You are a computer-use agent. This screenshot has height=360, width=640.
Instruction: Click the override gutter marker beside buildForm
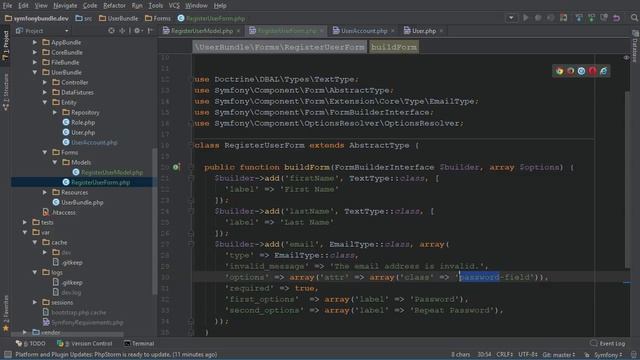pyautogui.click(x=176, y=167)
